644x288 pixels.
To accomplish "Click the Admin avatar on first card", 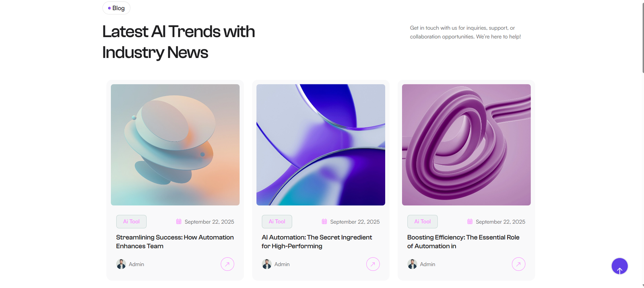I will [x=121, y=264].
